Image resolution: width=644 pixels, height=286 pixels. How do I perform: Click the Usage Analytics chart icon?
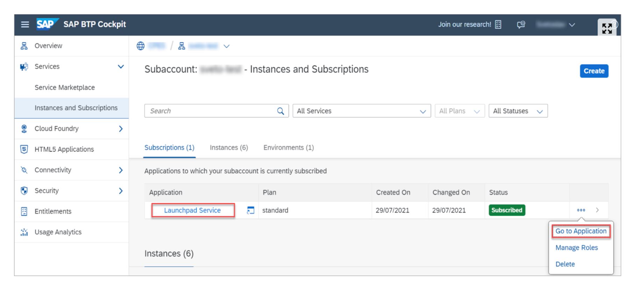24,232
